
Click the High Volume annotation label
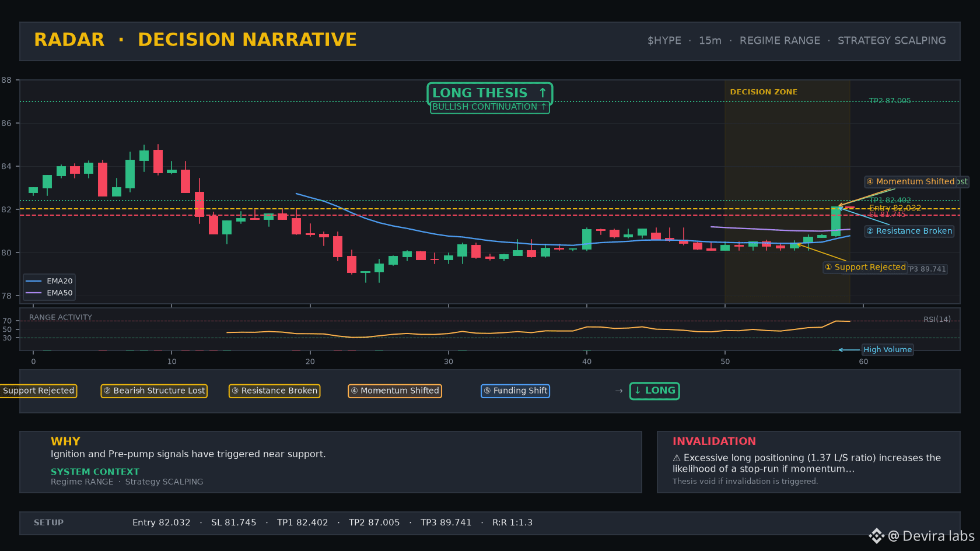coord(887,350)
